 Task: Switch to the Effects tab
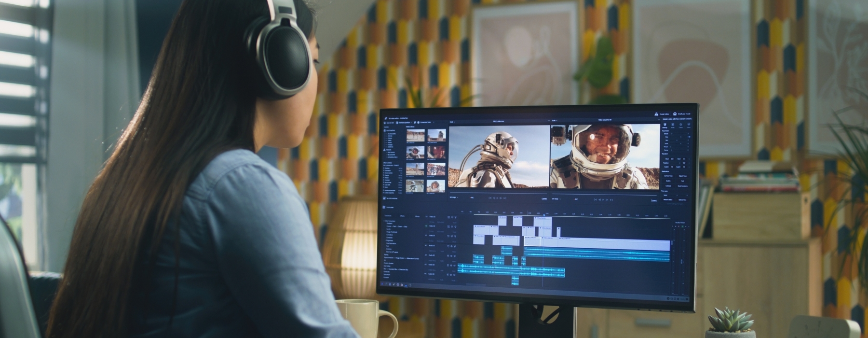tap(402, 216)
